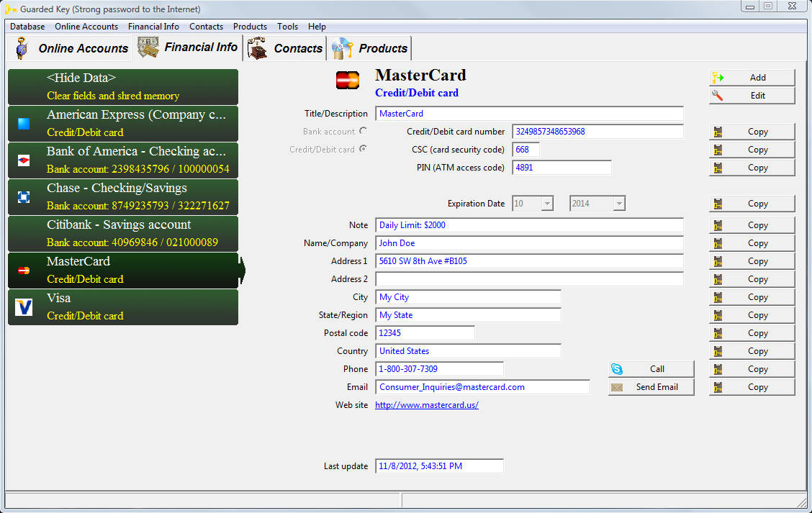
Task: Click the Postal code field
Action: click(425, 333)
